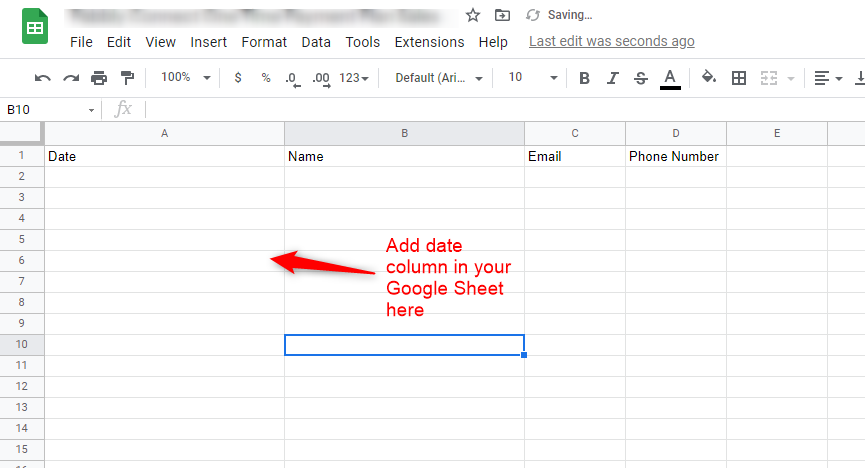This screenshot has width=865, height=468.
Task: Star this spreadsheet
Action: pos(473,15)
